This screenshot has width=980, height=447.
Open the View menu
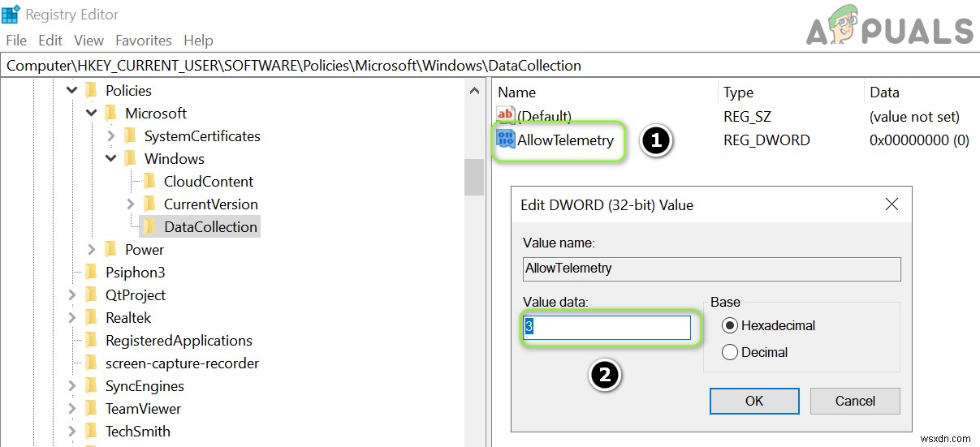pos(89,40)
